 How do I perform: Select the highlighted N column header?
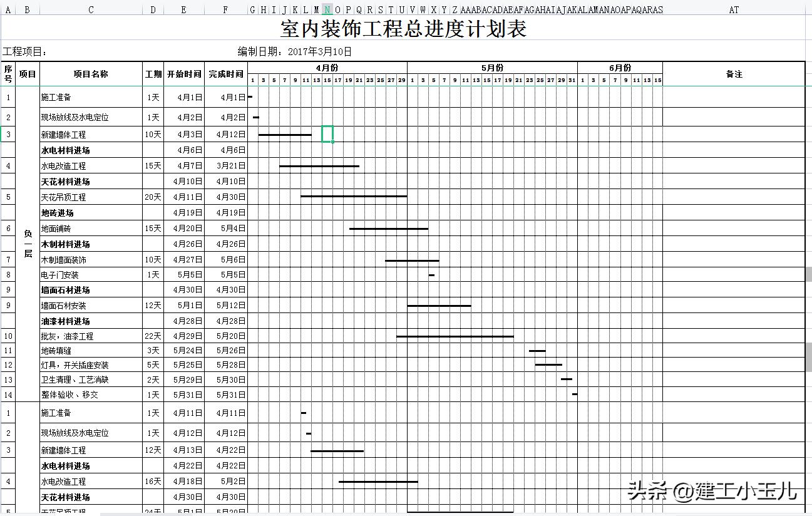(x=327, y=9)
